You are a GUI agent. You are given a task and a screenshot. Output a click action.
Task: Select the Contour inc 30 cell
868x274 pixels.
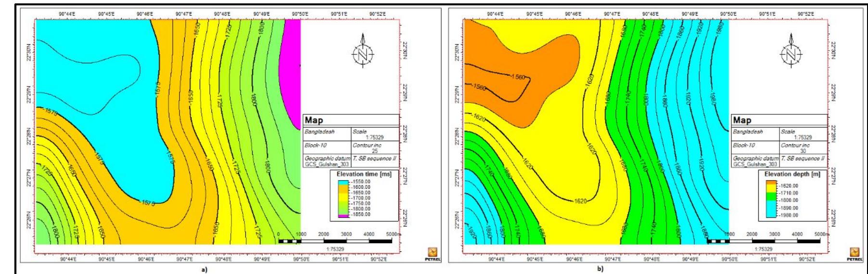point(803,148)
